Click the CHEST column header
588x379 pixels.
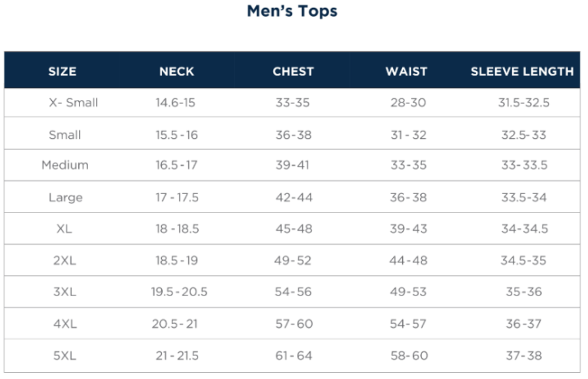(293, 72)
